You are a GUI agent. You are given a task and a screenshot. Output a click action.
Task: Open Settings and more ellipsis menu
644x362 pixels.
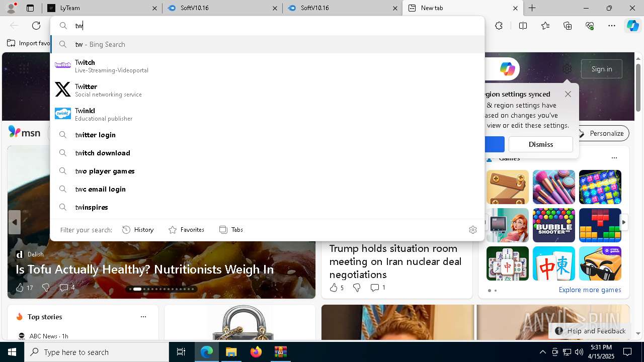click(x=612, y=26)
